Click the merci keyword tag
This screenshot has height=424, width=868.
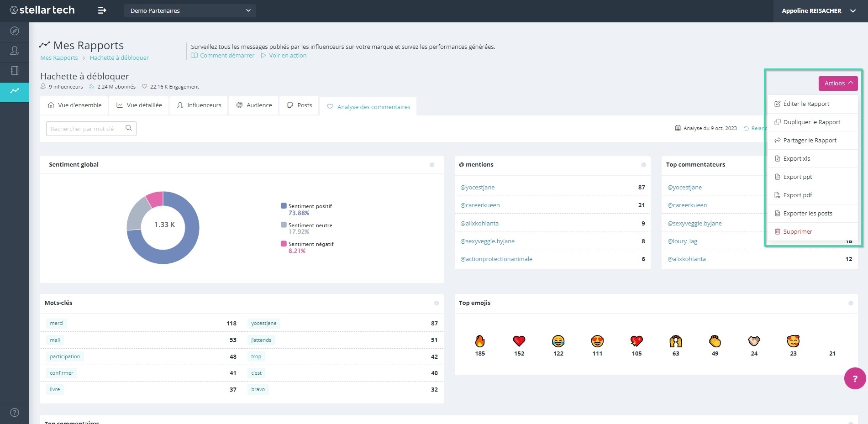(57, 323)
